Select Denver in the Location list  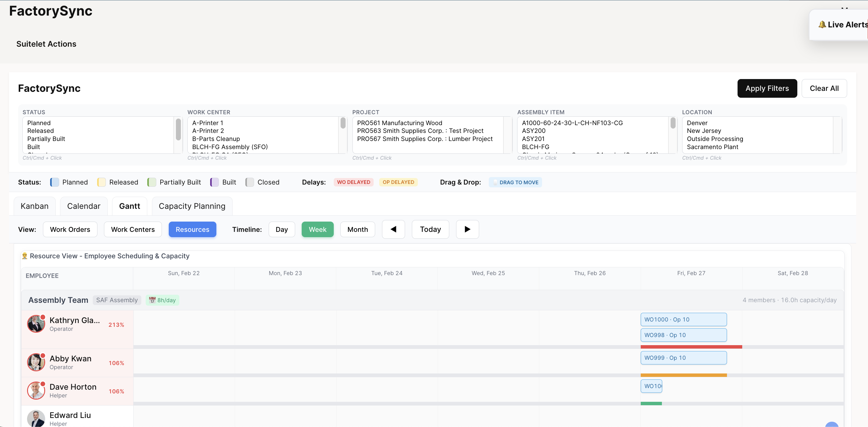pyautogui.click(x=697, y=123)
